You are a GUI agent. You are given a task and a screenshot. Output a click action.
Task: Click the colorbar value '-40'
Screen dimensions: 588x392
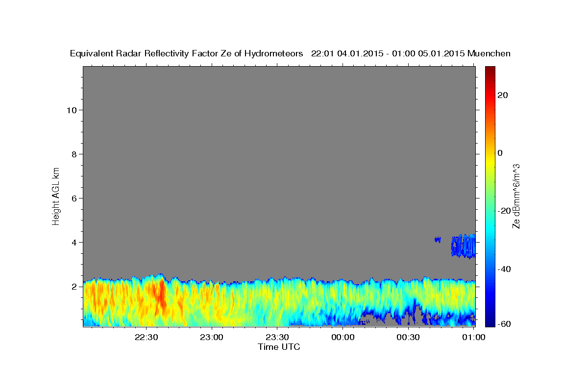pos(504,269)
